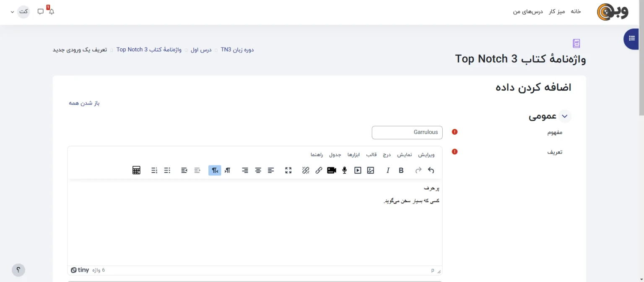Click the مفهوم input field containing Garrulous

click(407, 132)
